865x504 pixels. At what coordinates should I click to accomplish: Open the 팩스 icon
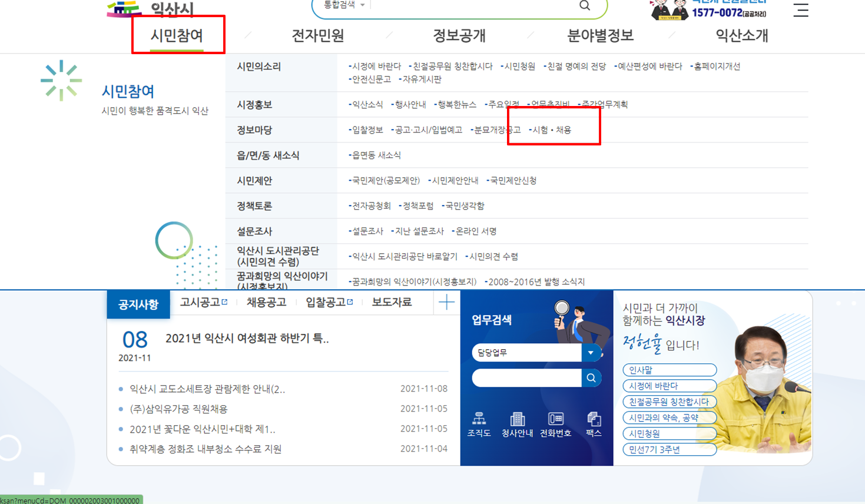(x=594, y=424)
